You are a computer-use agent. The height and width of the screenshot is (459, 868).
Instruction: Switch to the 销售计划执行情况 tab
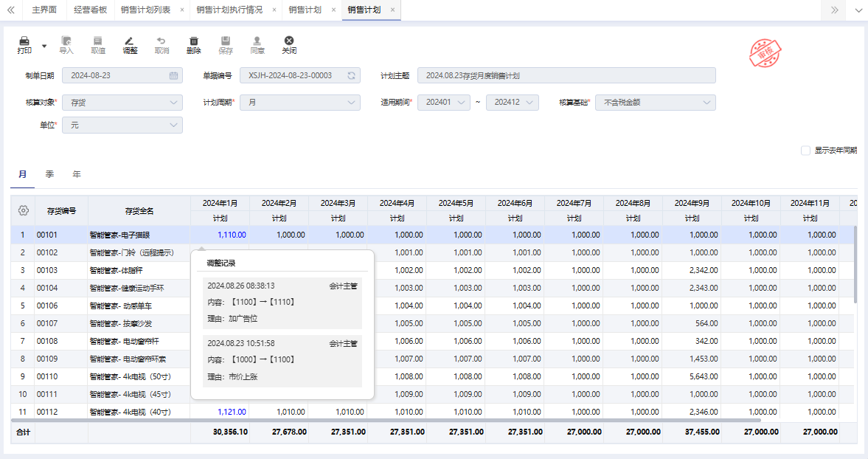coord(229,10)
